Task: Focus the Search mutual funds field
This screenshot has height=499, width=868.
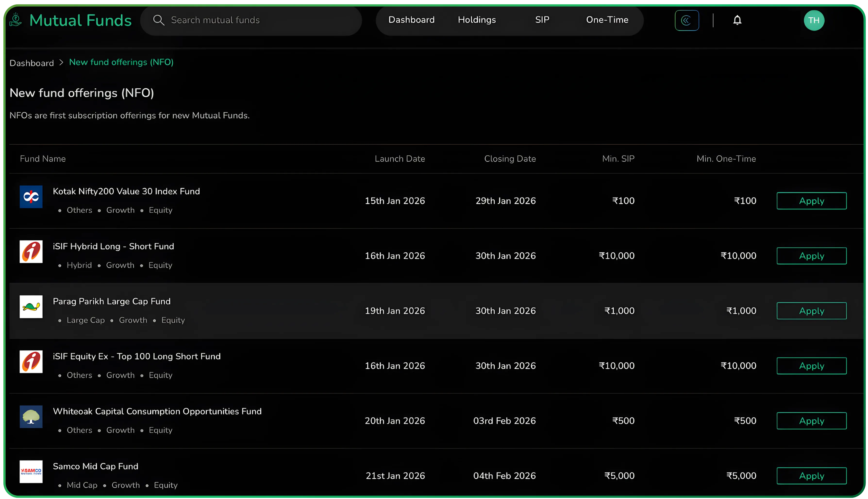Action: (x=251, y=20)
